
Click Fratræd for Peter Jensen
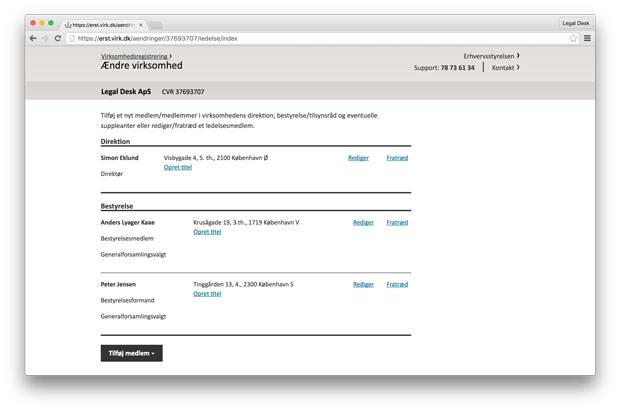click(397, 284)
